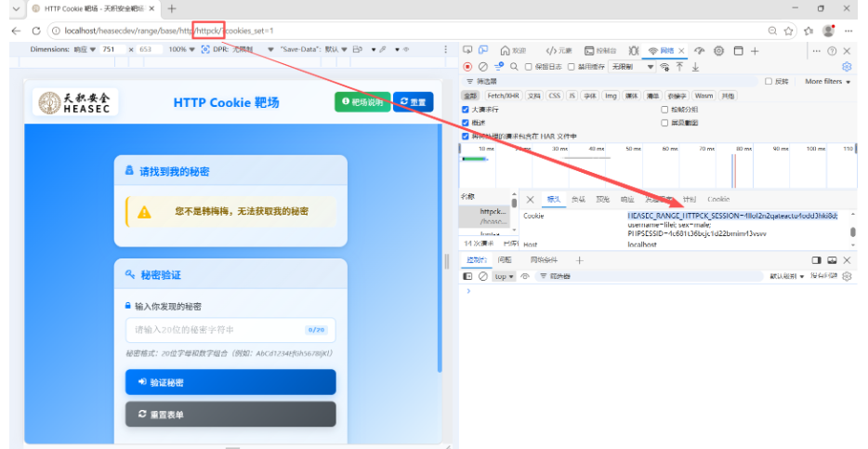Image resolution: width=868 pixels, height=449 pixels.
Task: Click the zoom magnifier in address bar
Action: (772, 31)
